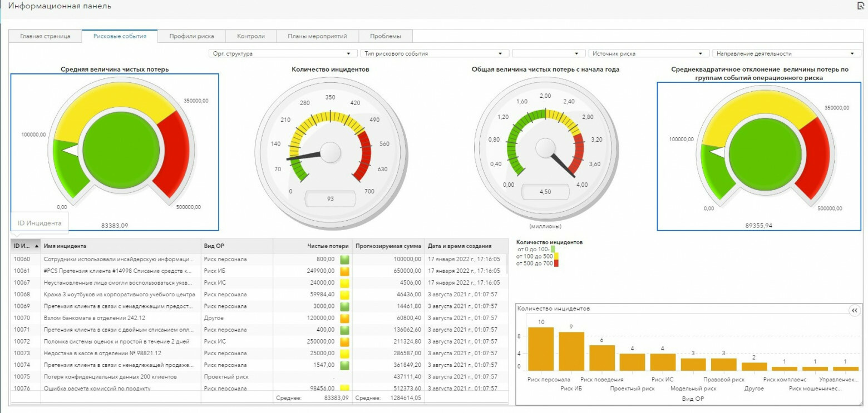Sort by Дата и время создания header
Viewport: 868px width, 413px height.
point(466,246)
